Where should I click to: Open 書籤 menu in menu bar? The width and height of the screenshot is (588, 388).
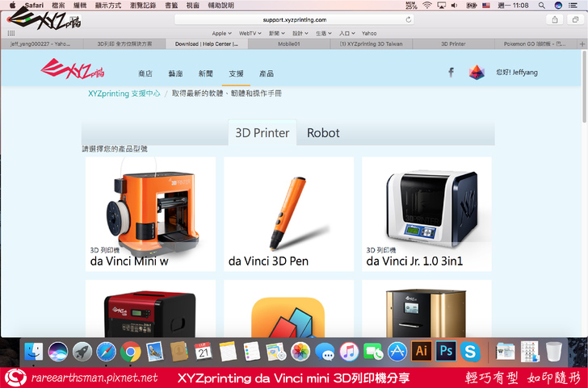coord(171,5)
